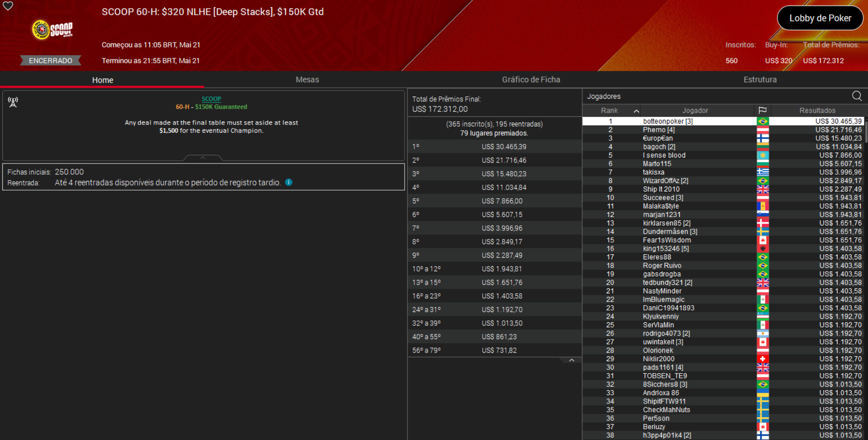Image resolution: width=868 pixels, height=440 pixels.
Task: Sort players by Rank column
Action: click(x=609, y=110)
